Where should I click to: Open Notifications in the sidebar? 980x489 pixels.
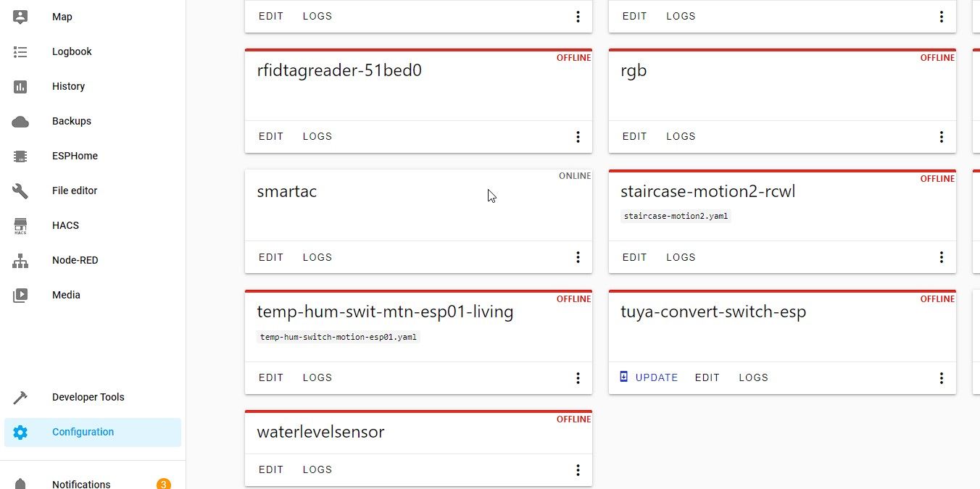81,483
